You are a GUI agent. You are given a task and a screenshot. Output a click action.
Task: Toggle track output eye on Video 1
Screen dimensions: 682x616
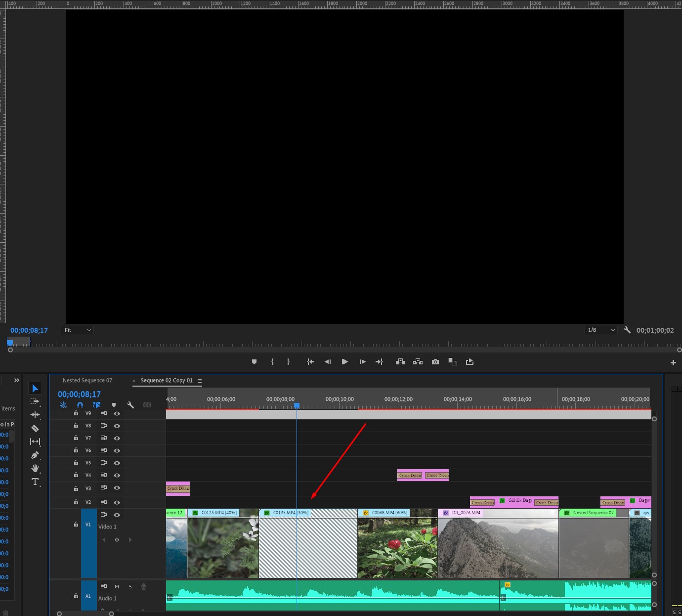point(117,515)
